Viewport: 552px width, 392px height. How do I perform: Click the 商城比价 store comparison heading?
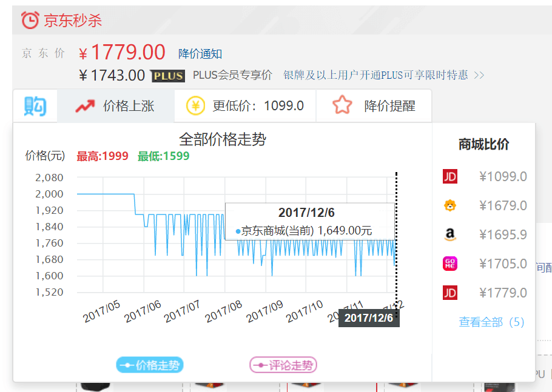coord(483,144)
